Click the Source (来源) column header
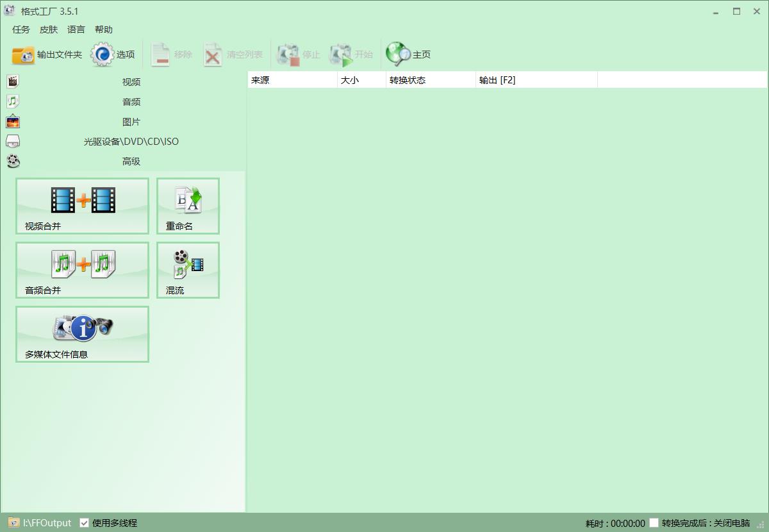The height and width of the screenshot is (532, 769). 292,80
